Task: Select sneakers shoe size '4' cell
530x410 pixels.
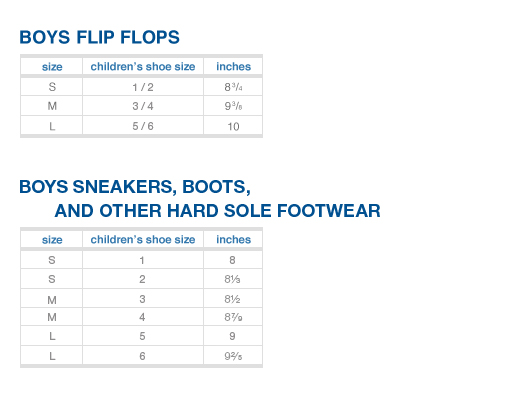Action: pos(142,317)
